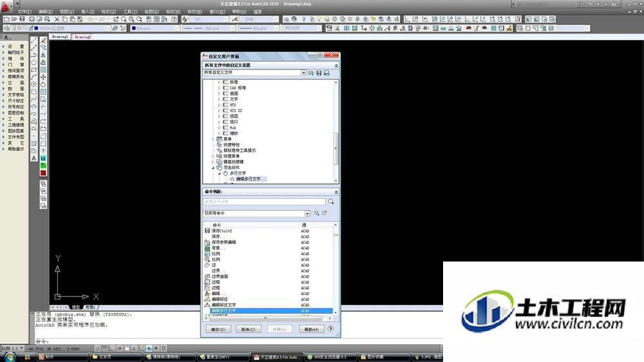
Task: Click the 确定(O) button
Action: point(218,329)
